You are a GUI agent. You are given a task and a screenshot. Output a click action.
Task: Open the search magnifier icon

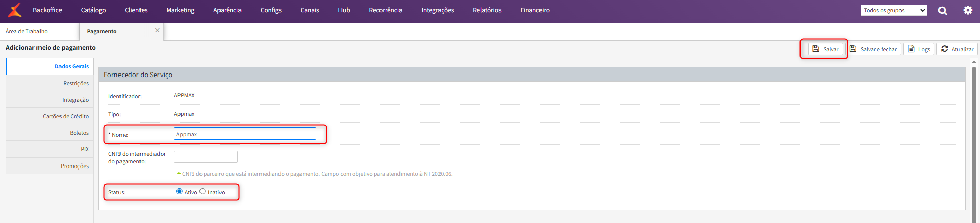coord(943,10)
